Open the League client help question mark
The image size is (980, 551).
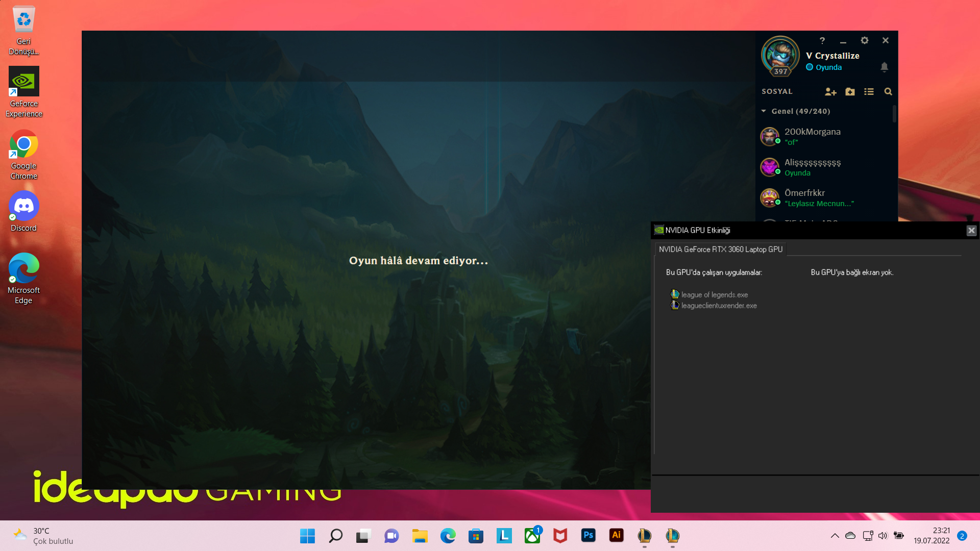822,40
